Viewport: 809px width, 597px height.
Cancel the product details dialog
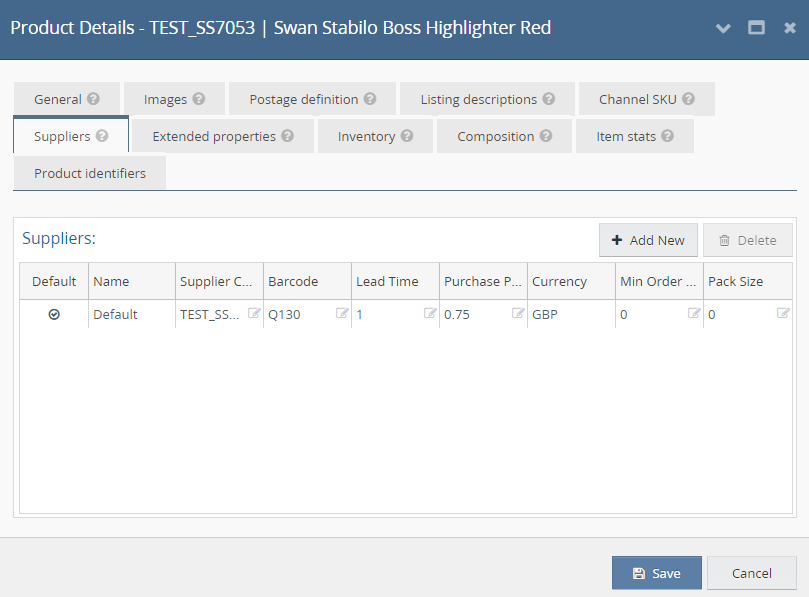pyautogui.click(x=752, y=573)
